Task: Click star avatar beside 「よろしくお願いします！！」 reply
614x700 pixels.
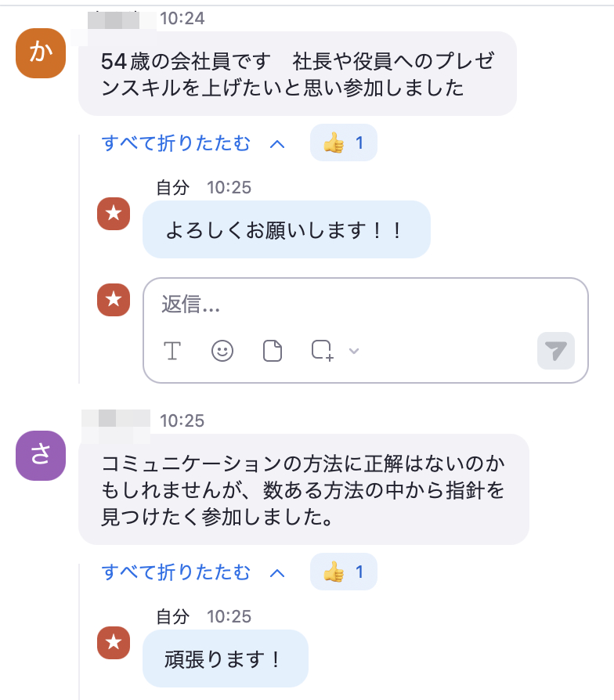Action: (114, 215)
